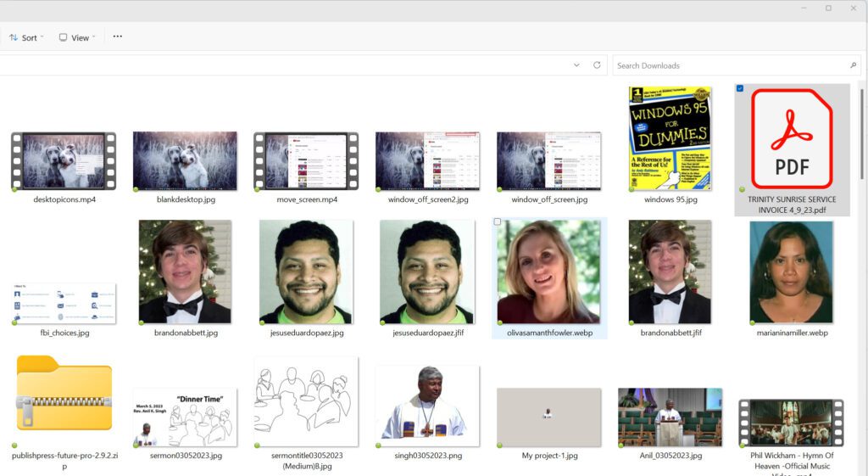Select the marianinamiller.webp portrait thumbnail
This screenshot has height=476, width=868.
[x=792, y=272]
